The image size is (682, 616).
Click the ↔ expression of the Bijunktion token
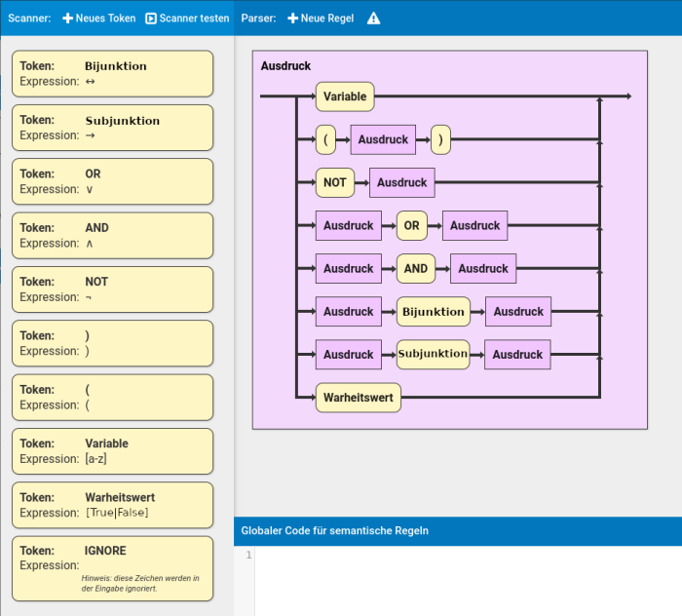click(90, 81)
